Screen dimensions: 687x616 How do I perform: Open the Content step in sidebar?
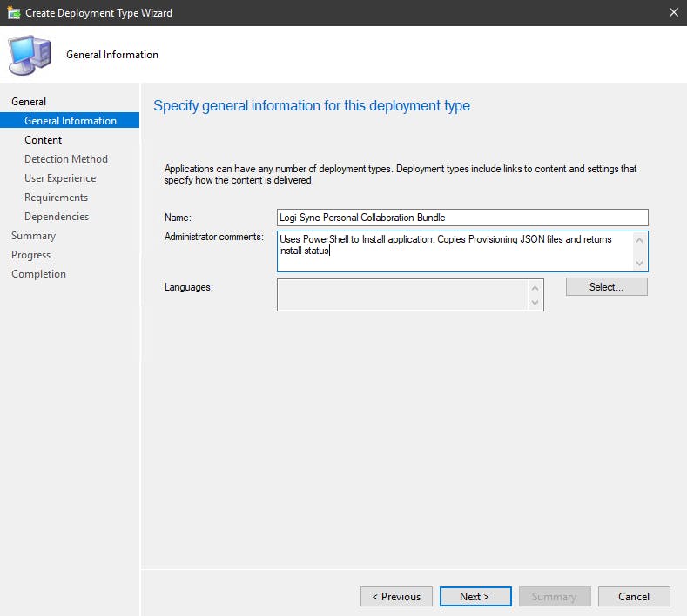(43, 140)
